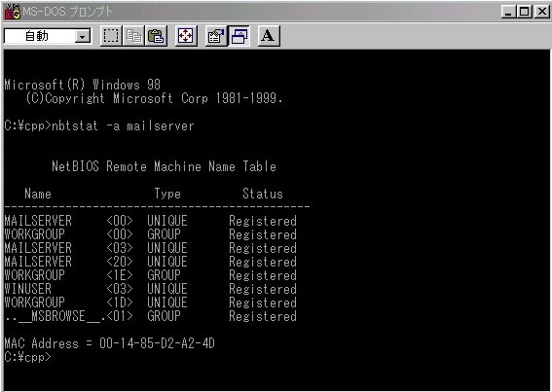
Task: Click the C:¥cpp> command prompt line
Action: coord(27,357)
